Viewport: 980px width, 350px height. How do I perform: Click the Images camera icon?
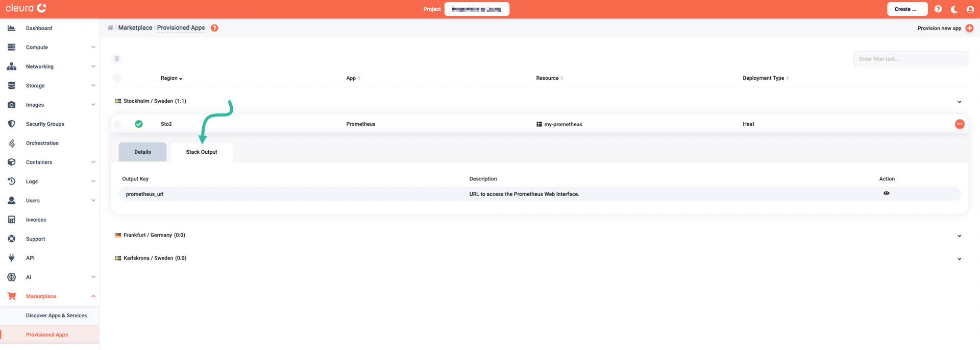(x=11, y=105)
